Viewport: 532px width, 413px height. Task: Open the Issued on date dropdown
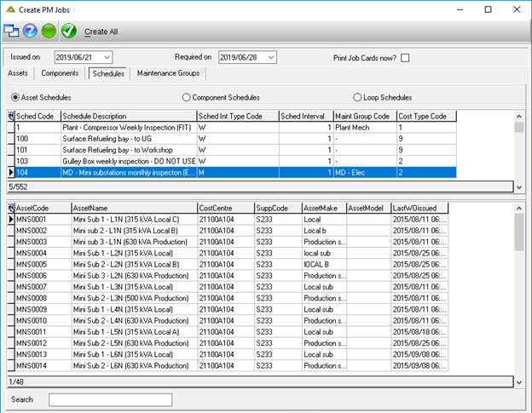click(x=107, y=57)
